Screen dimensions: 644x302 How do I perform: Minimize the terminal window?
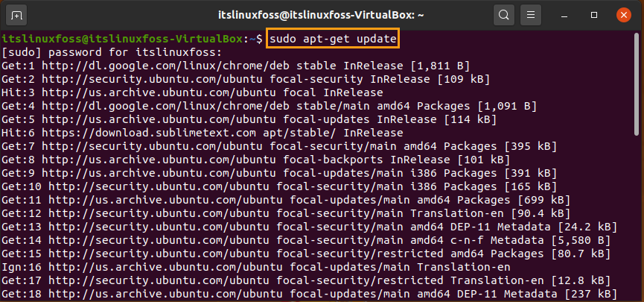click(x=566, y=16)
